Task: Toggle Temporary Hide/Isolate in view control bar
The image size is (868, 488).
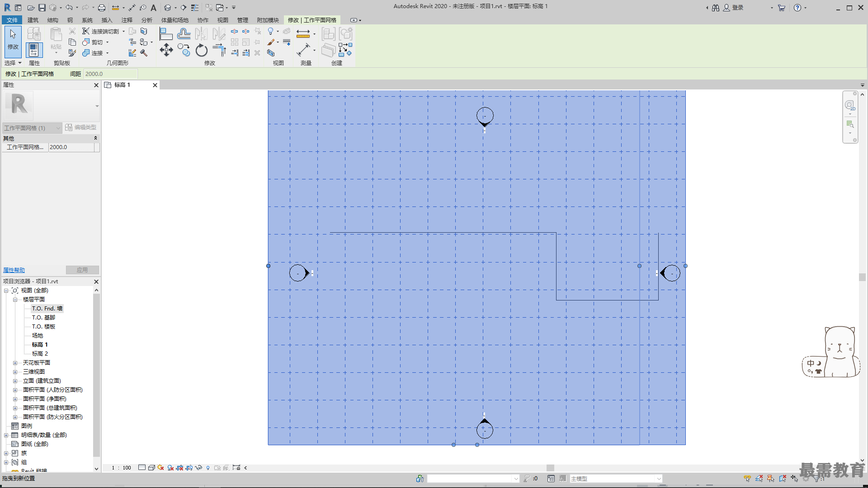Action: [x=198, y=468]
